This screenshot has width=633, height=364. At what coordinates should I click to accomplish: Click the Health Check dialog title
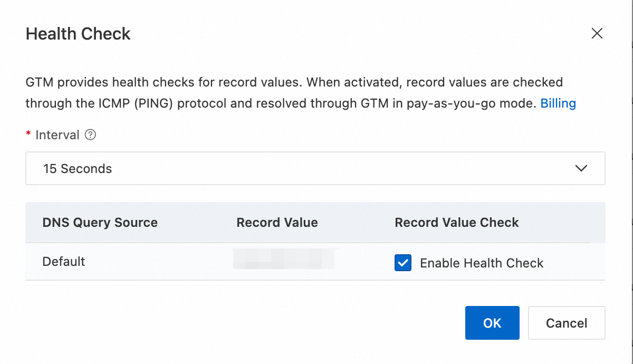coord(78,34)
